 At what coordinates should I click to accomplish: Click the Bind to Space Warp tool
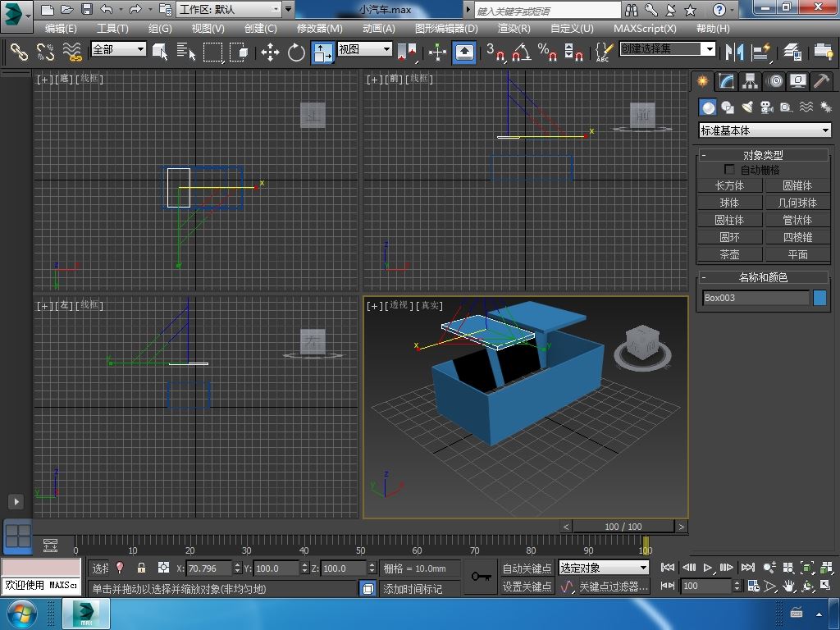72,52
